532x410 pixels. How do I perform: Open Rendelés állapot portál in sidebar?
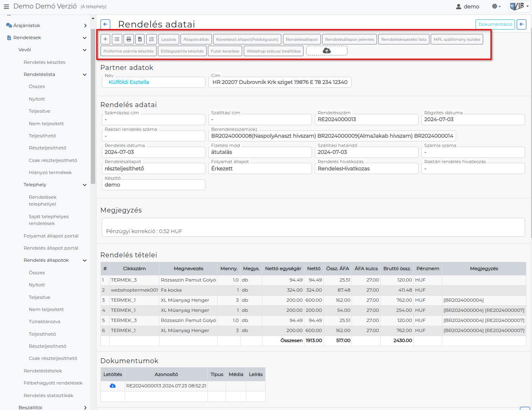coord(51,248)
